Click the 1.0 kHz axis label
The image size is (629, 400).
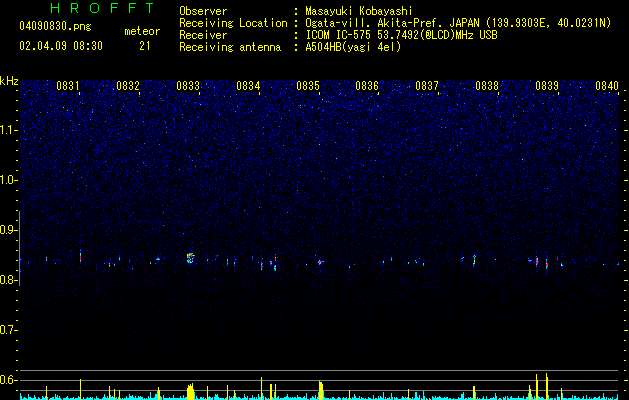(x=8, y=180)
